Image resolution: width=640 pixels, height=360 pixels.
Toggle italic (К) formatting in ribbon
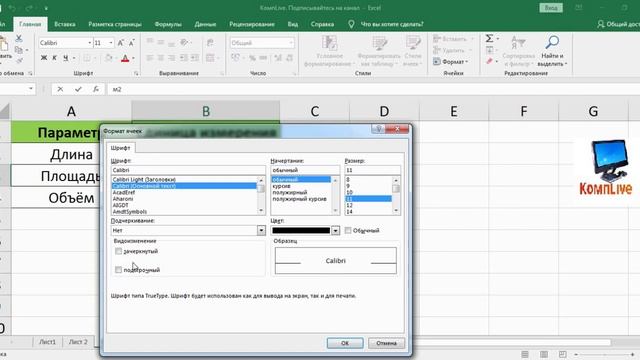(x=54, y=58)
